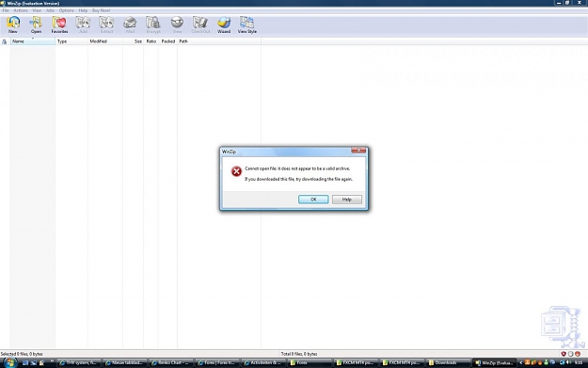
Task: Click the red shield status bar icon
Action: 564,354
